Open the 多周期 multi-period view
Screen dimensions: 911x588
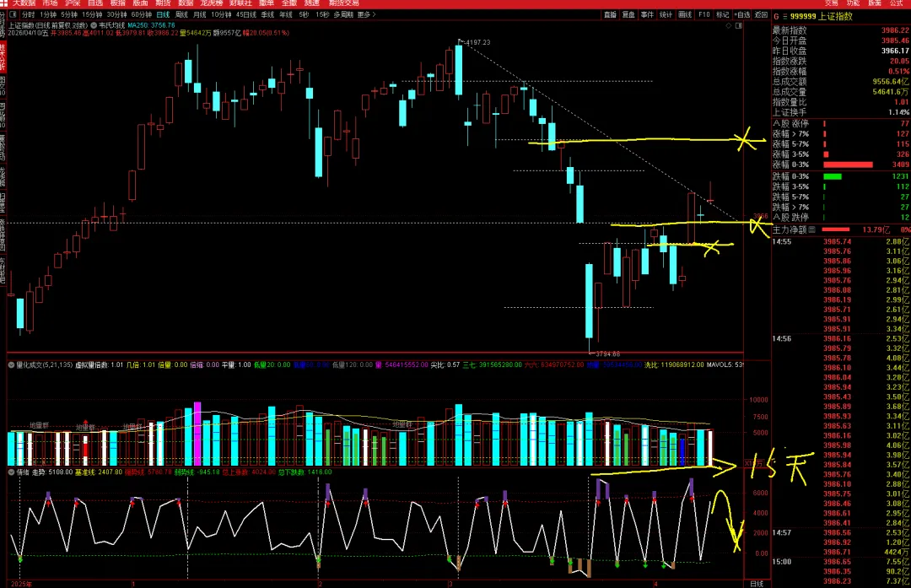coord(342,14)
